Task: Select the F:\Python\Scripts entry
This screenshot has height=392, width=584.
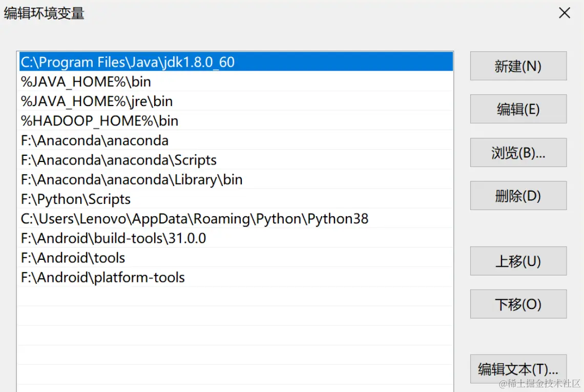Action: click(236, 199)
